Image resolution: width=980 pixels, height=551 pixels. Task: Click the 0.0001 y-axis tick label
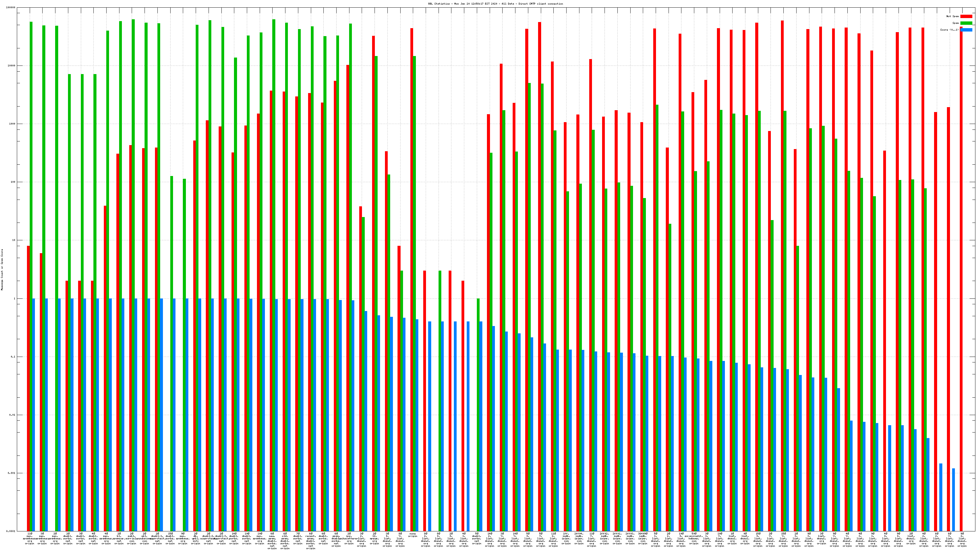(11, 531)
